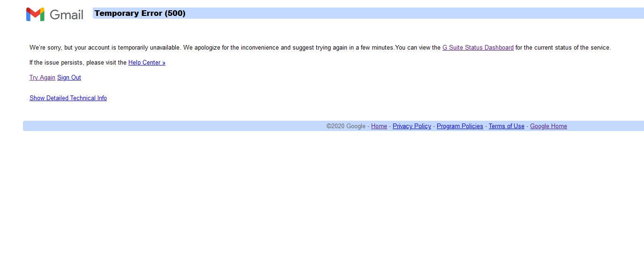The image size is (644, 270).
Task: Click the "If the issue persists" text
Action: (78, 63)
